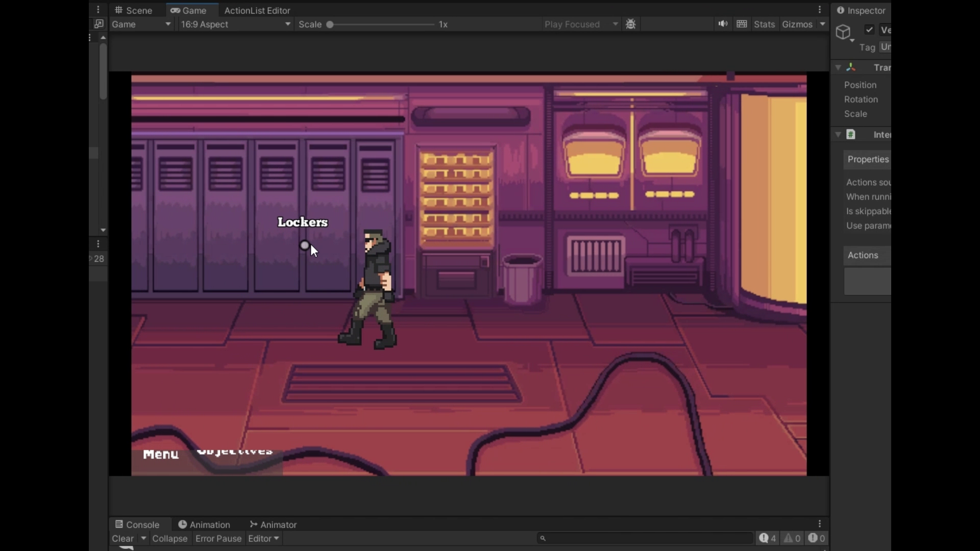Collapse the Interaction script component
Image resolution: width=980 pixels, height=551 pixels.
point(838,135)
